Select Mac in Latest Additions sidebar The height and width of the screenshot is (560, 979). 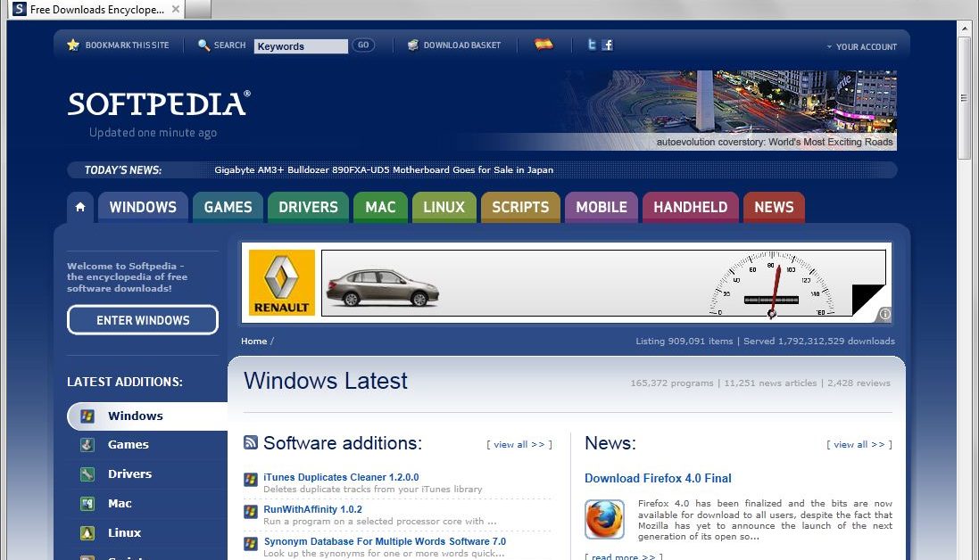(x=120, y=503)
